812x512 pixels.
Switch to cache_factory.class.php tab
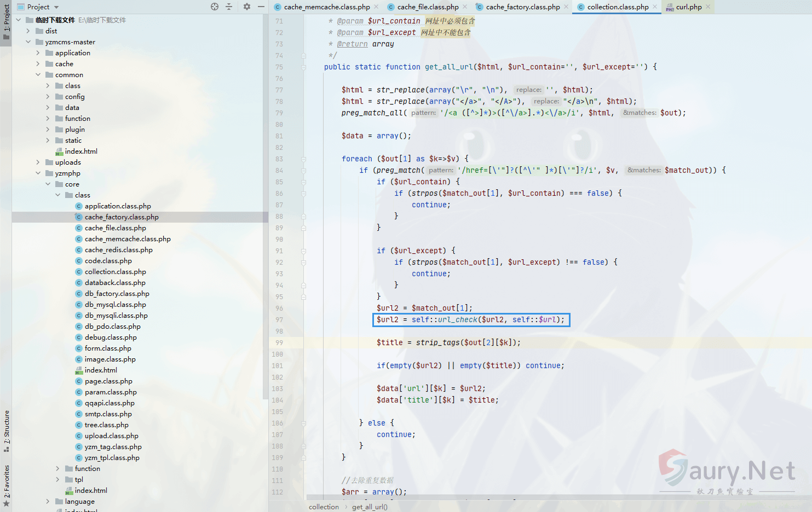tap(522, 7)
